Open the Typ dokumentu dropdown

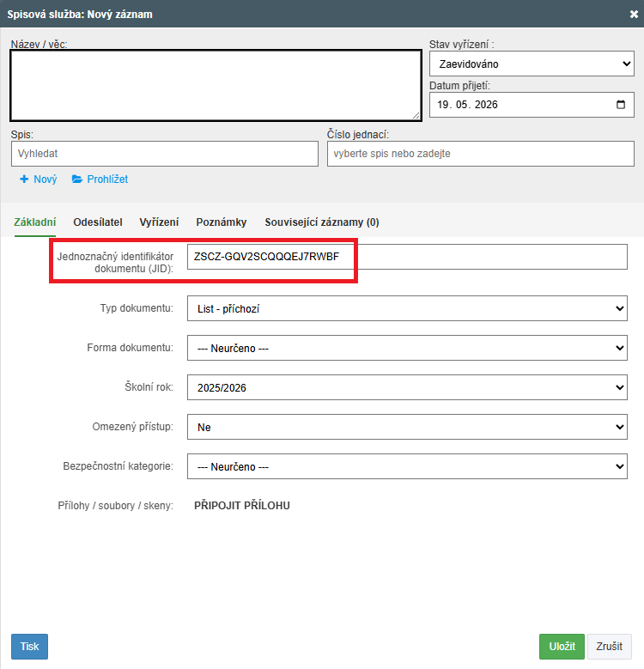pos(407,308)
